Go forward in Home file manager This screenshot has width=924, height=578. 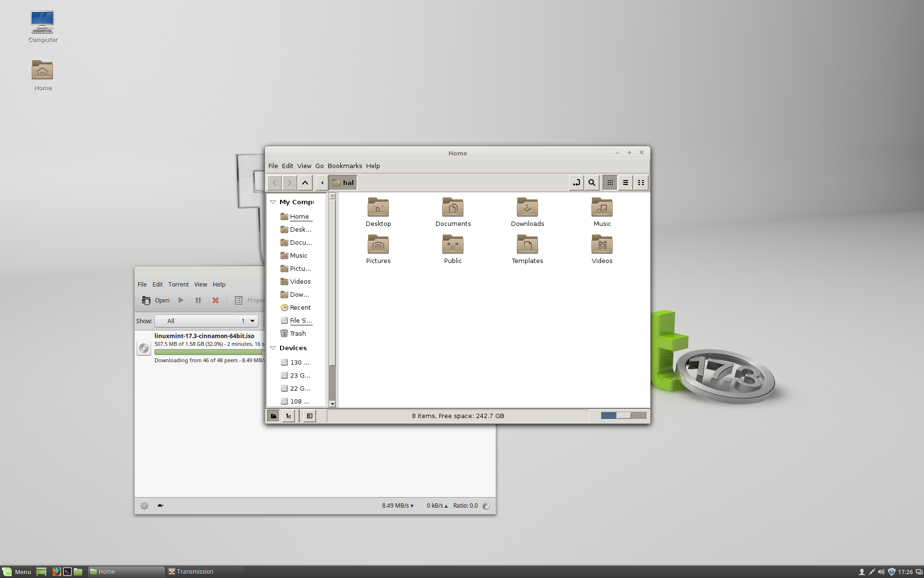tap(289, 183)
